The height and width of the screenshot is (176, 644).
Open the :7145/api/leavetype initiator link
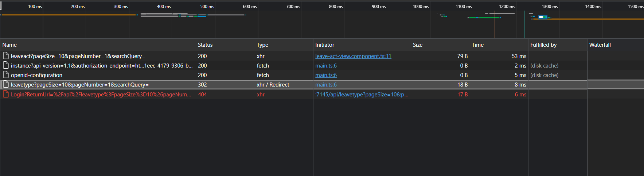tap(362, 95)
